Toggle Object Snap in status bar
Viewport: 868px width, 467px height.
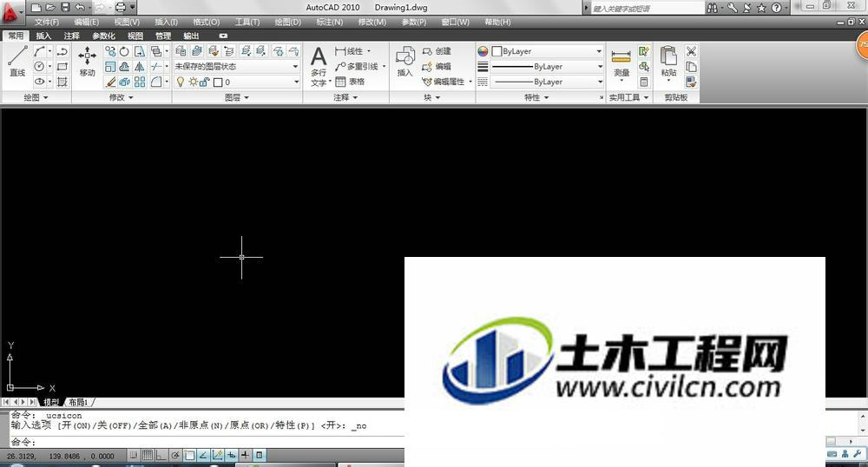[189, 456]
